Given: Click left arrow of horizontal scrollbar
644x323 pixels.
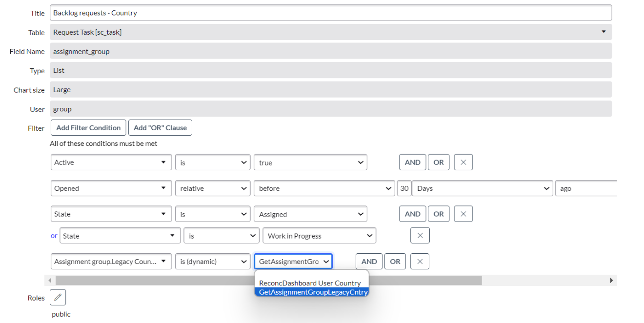Looking at the screenshot, I should tap(49, 281).
